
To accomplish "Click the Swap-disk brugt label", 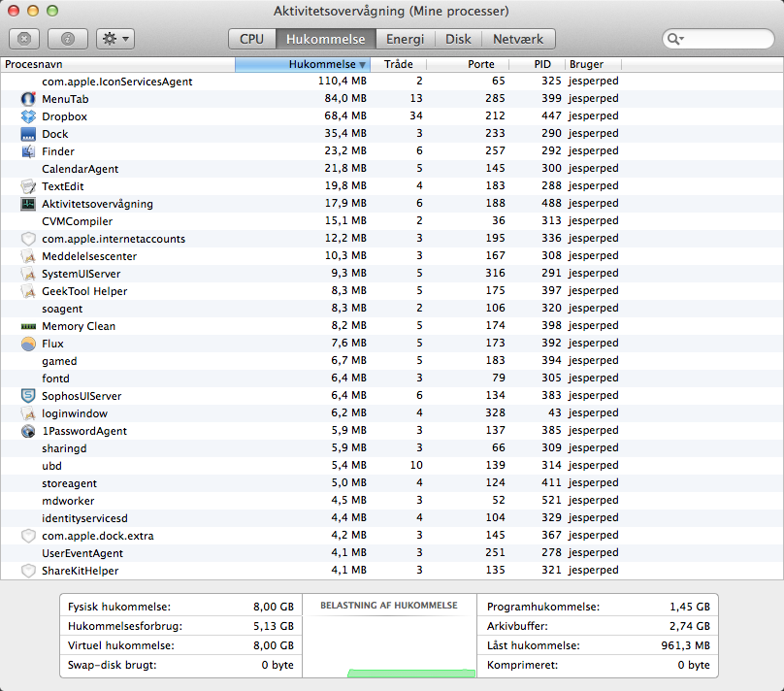I will pos(112,665).
